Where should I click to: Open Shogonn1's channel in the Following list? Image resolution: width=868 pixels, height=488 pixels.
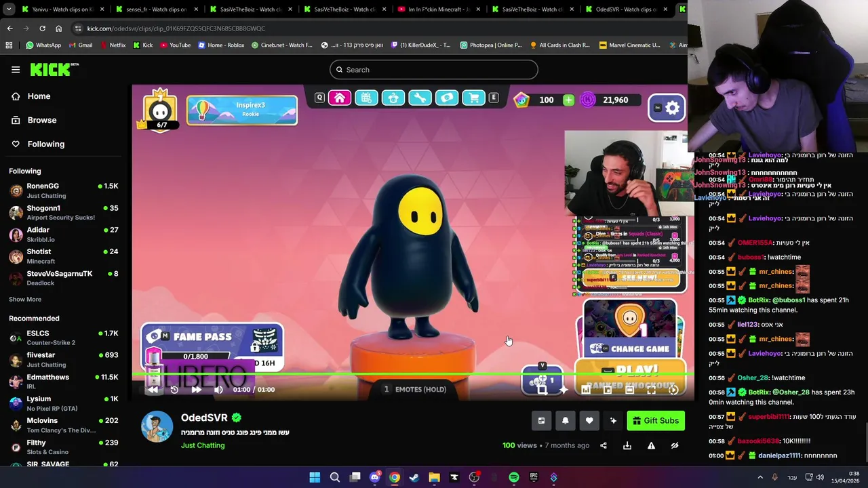(63, 212)
